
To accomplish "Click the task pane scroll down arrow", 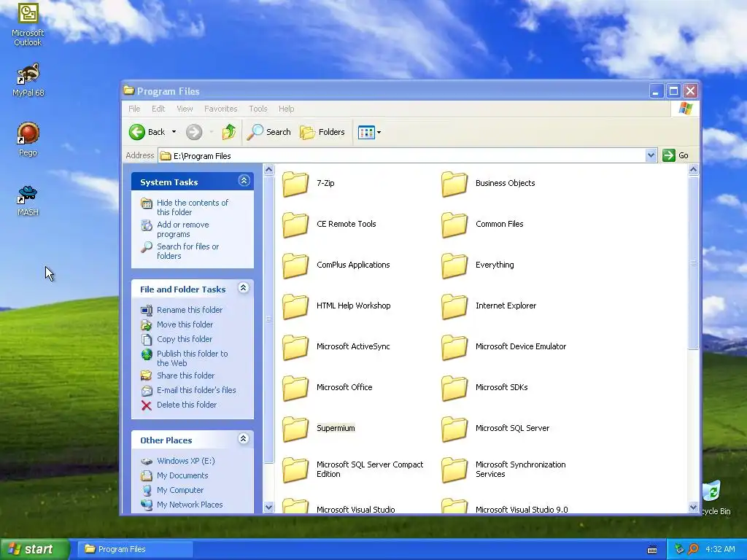I will point(268,507).
